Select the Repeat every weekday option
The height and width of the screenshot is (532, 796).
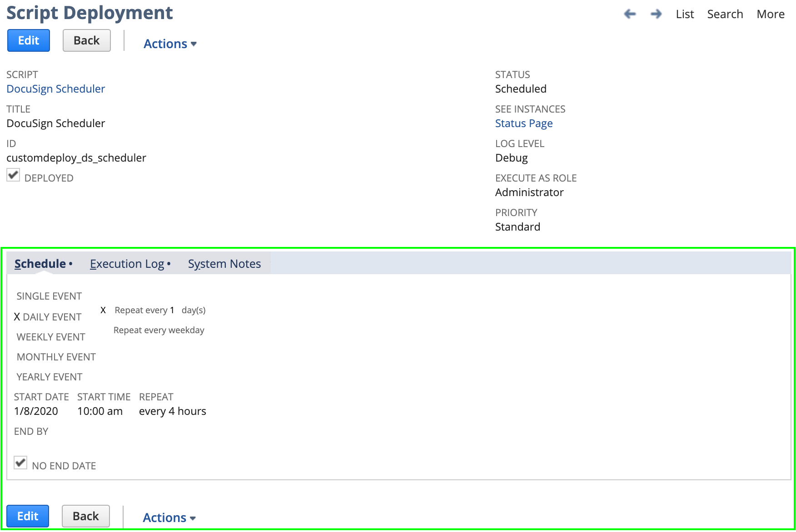pos(159,330)
